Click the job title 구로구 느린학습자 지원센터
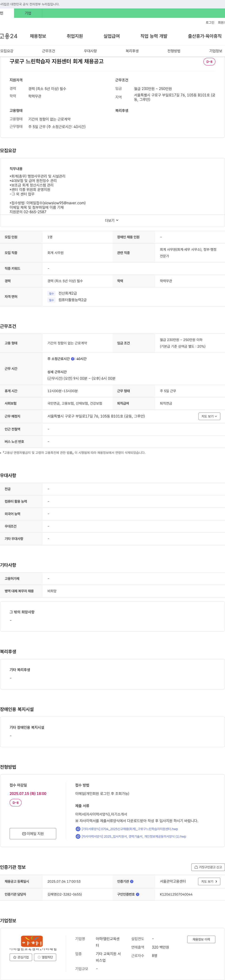225x980 pixels. click(x=57, y=62)
